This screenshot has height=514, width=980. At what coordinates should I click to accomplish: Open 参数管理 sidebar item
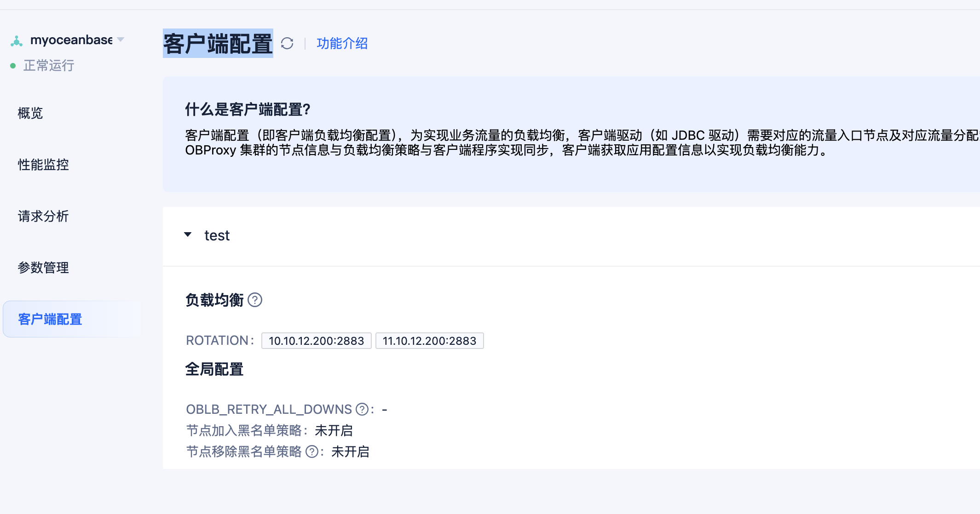click(x=43, y=268)
